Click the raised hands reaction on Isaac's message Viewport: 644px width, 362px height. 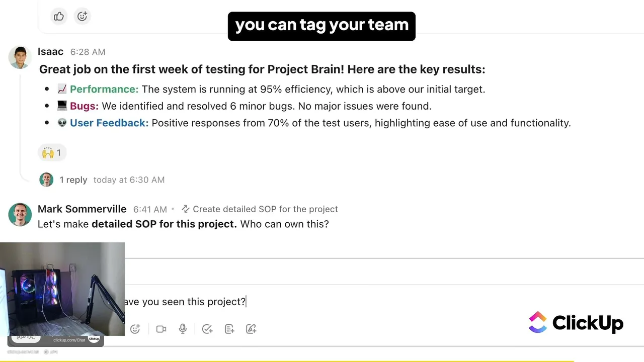coord(52,153)
